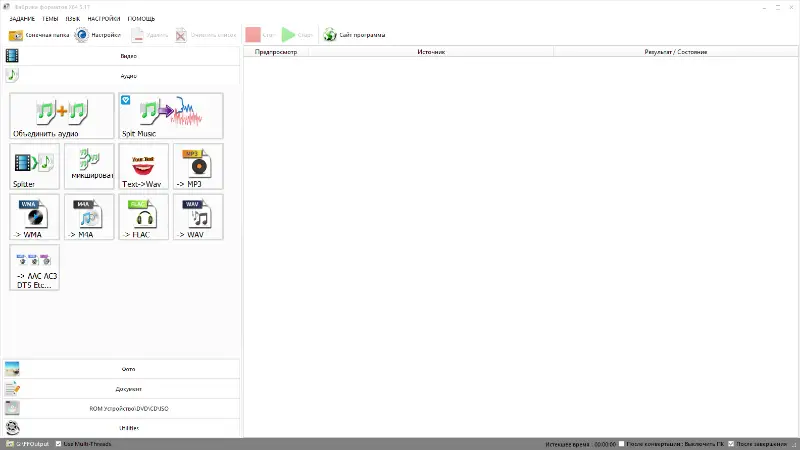The height and width of the screenshot is (450, 800).
Task: Toggle the Use Multi-Threads checkbox
Action: pos(58,444)
